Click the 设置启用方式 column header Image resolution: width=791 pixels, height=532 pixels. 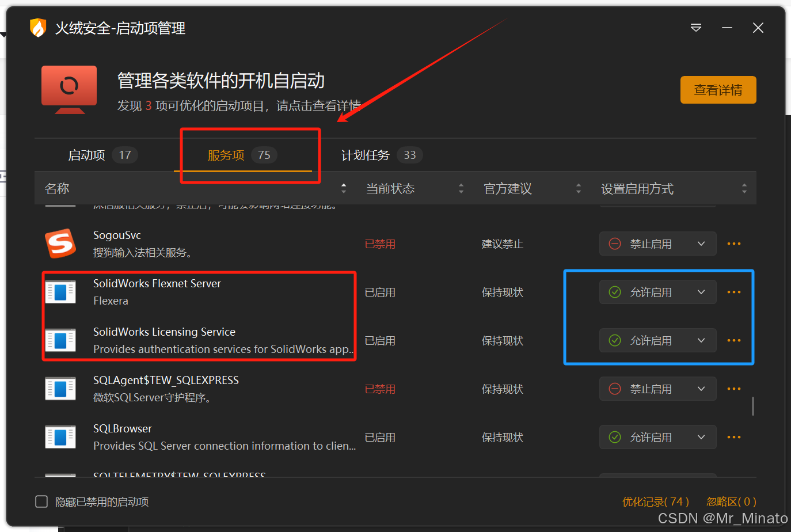click(x=637, y=188)
